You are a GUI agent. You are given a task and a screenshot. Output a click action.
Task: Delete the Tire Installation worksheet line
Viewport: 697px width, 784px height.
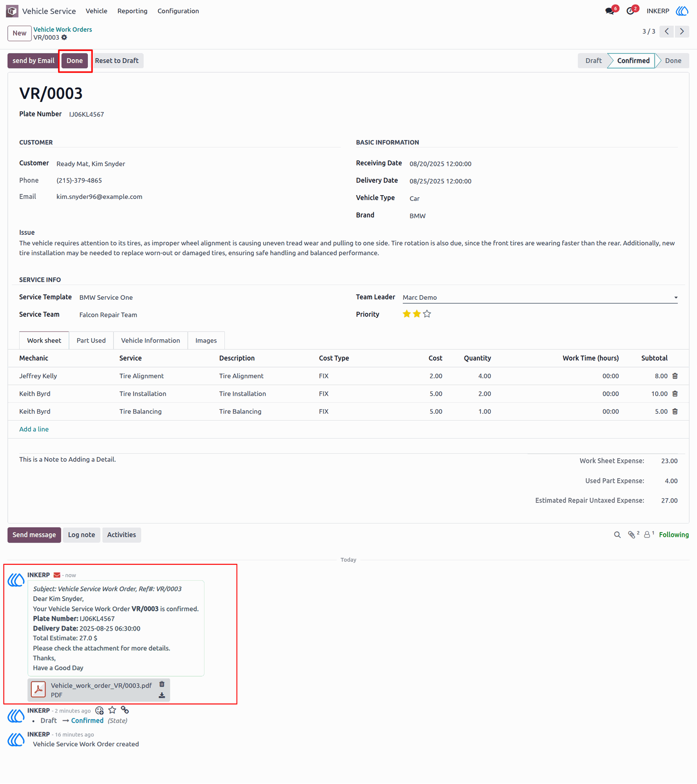(675, 394)
